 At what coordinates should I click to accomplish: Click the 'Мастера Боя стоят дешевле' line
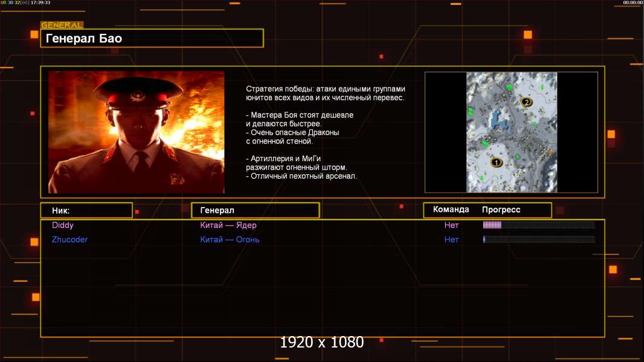coord(300,115)
